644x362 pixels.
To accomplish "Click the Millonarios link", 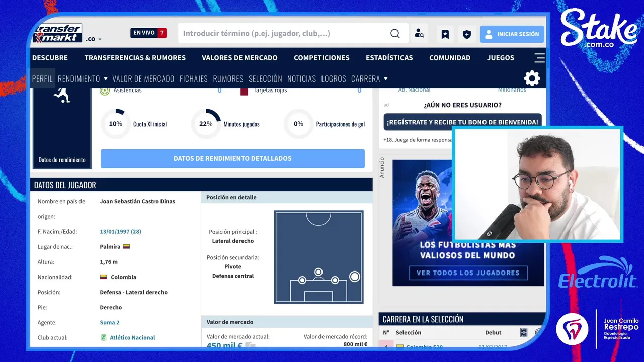I will pyautogui.click(x=512, y=90).
